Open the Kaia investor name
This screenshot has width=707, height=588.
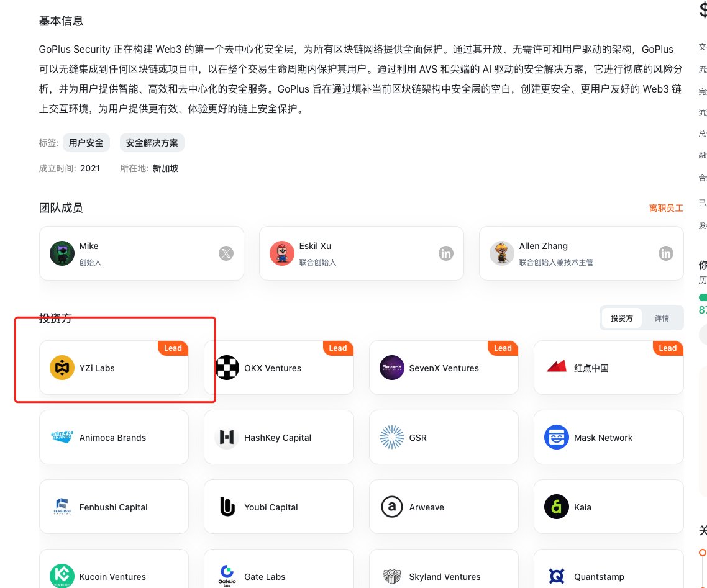pos(583,507)
